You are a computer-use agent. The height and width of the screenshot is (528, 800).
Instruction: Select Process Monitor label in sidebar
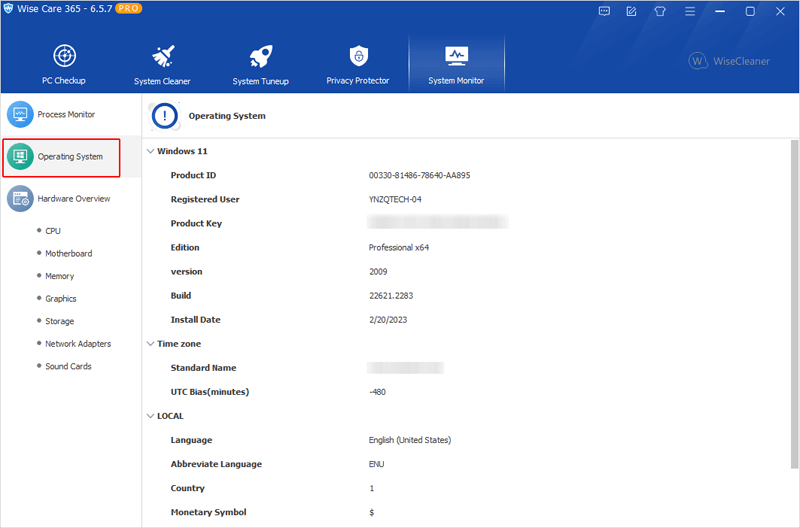pos(66,114)
